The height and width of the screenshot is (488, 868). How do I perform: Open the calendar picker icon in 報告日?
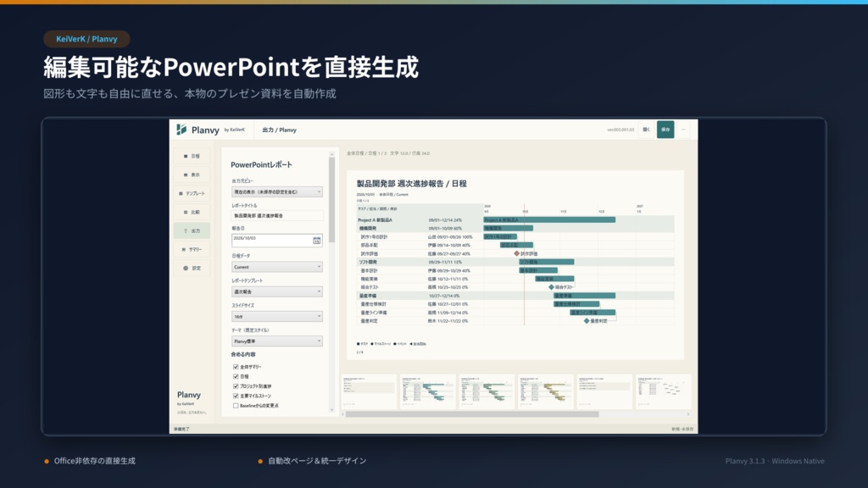pyautogui.click(x=317, y=240)
